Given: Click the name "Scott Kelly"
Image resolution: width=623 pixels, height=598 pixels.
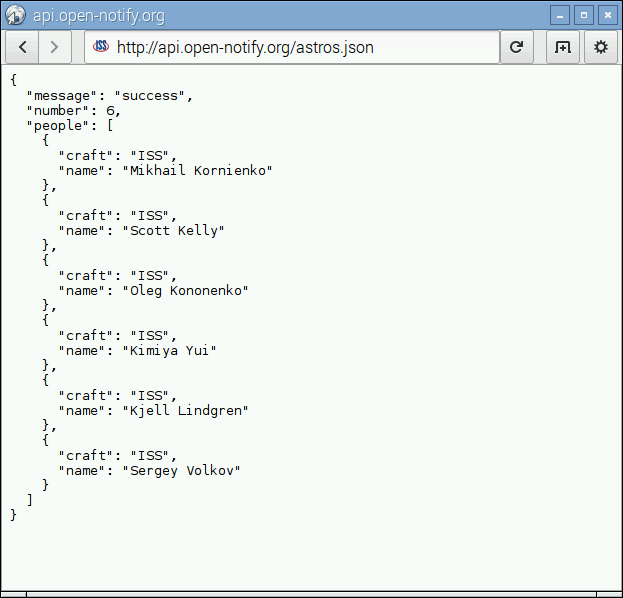Looking at the screenshot, I should coord(173,231).
